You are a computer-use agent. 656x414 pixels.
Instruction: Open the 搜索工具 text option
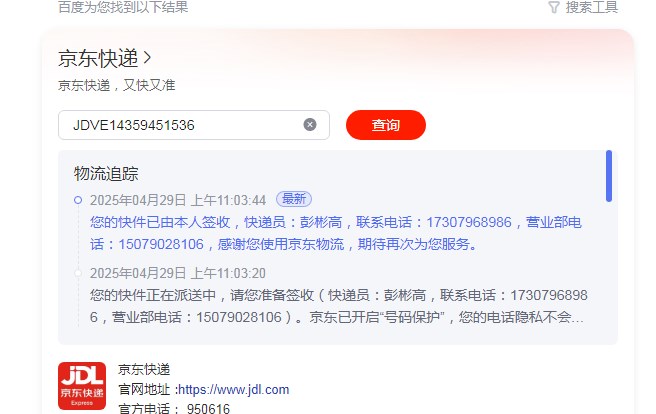click(592, 7)
